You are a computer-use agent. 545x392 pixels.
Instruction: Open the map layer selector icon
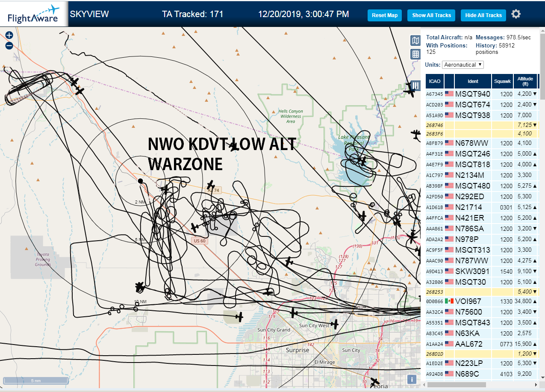coord(415,41)
